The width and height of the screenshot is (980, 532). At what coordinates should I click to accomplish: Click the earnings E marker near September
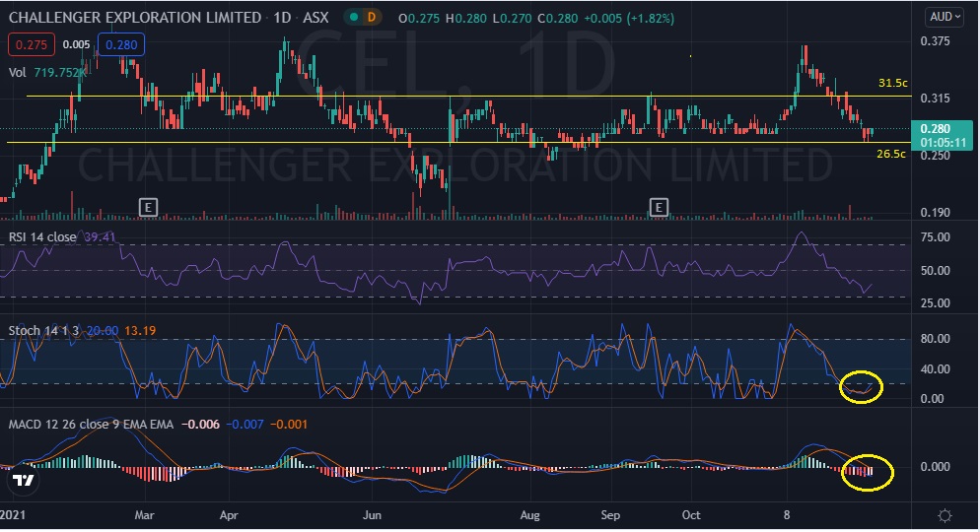(659, 207)
